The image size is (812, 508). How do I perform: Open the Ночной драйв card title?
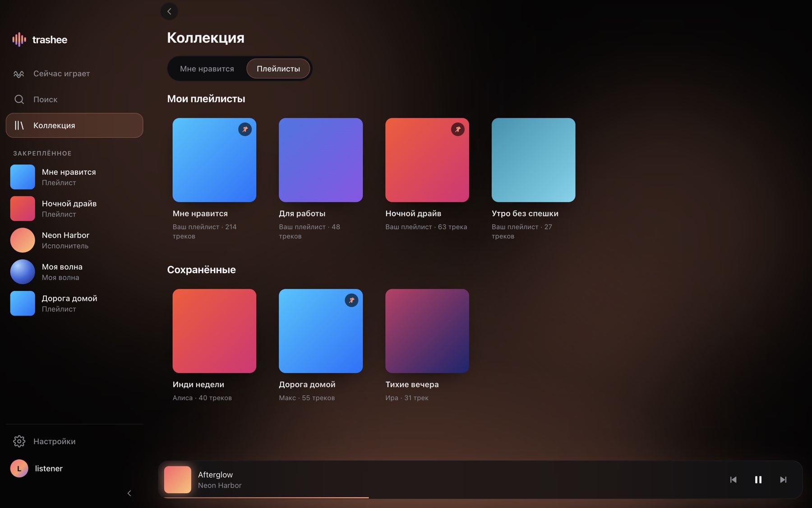pos(413,213)
